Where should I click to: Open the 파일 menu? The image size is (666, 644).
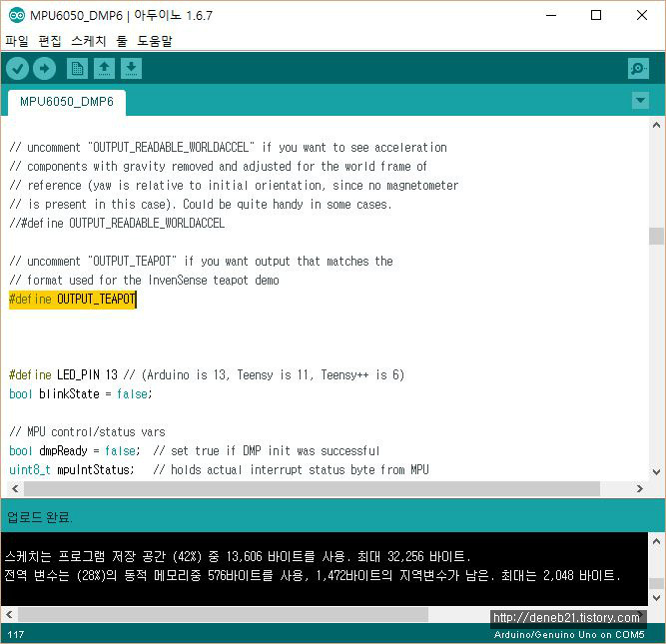(17, 41)
